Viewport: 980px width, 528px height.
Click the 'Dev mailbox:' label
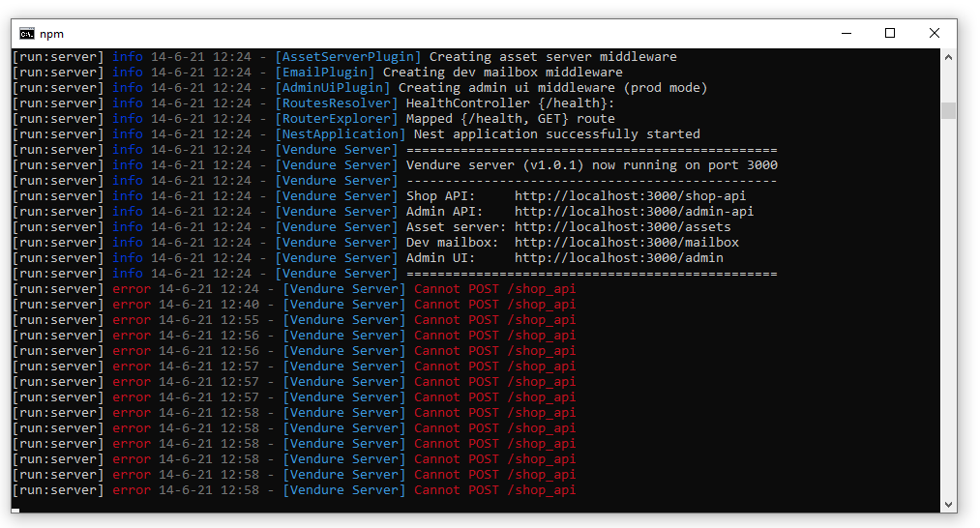[x=452, y=243]
